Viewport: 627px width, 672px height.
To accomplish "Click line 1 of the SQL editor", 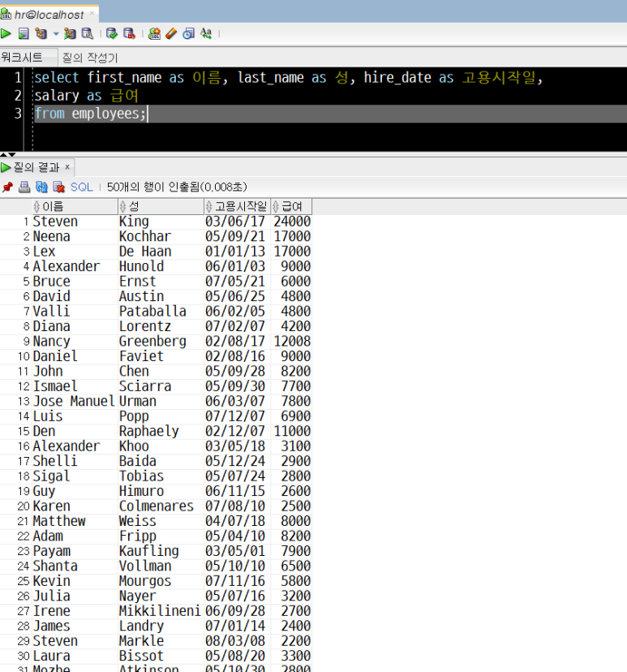I will pos(288,78).
